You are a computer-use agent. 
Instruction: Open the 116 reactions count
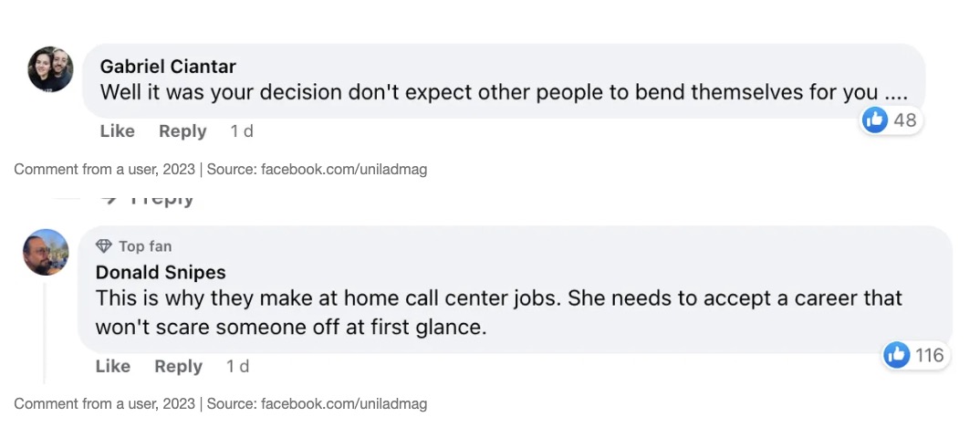929,355
